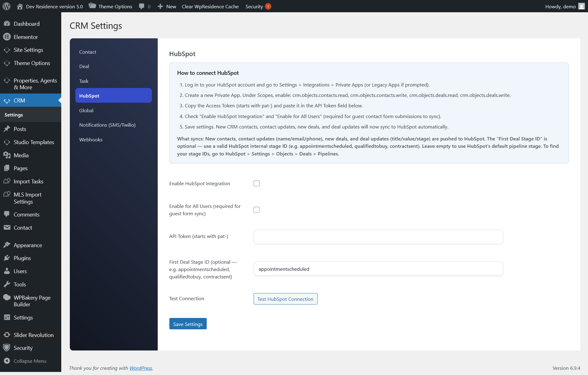Click the Elementor icon in sidebar

(x=7, y=37)
